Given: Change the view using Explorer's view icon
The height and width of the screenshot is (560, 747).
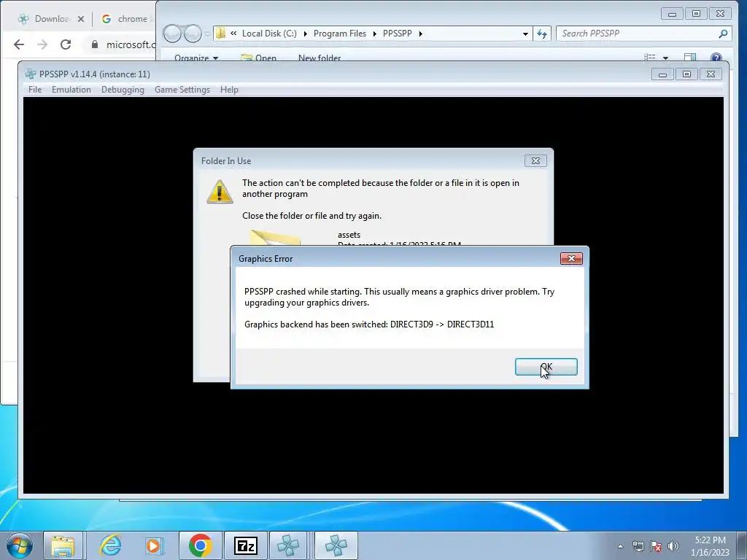Looking at the screenshot, I should [x=650, y=58].
